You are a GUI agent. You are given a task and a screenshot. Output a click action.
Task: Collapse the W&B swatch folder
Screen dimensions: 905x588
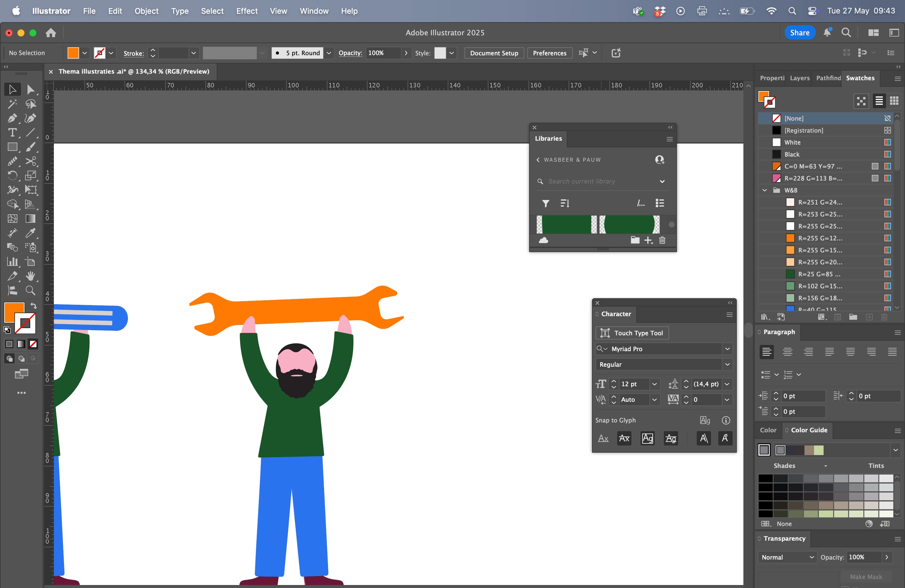pyautogui.click(x=765, y=190)
